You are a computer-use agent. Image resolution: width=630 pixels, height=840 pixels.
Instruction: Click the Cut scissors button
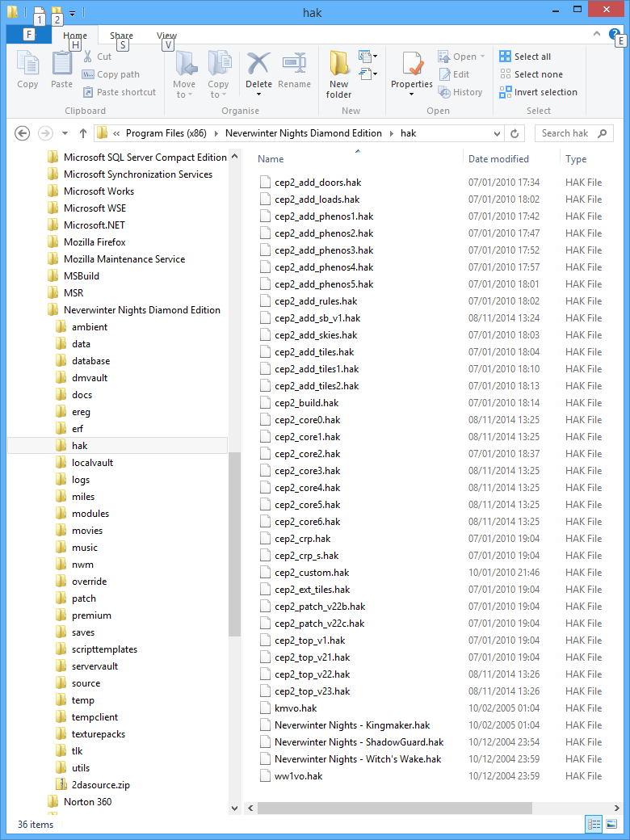(x=97, y=57)
